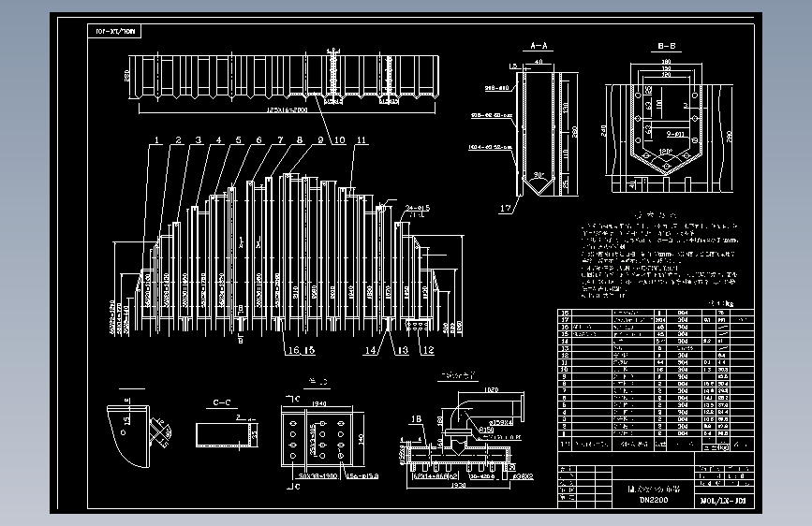The height and width of the screenshot is (526, 812).
Task: Click the mirrored drawing number box at top-left
Action: click(115, 31)
